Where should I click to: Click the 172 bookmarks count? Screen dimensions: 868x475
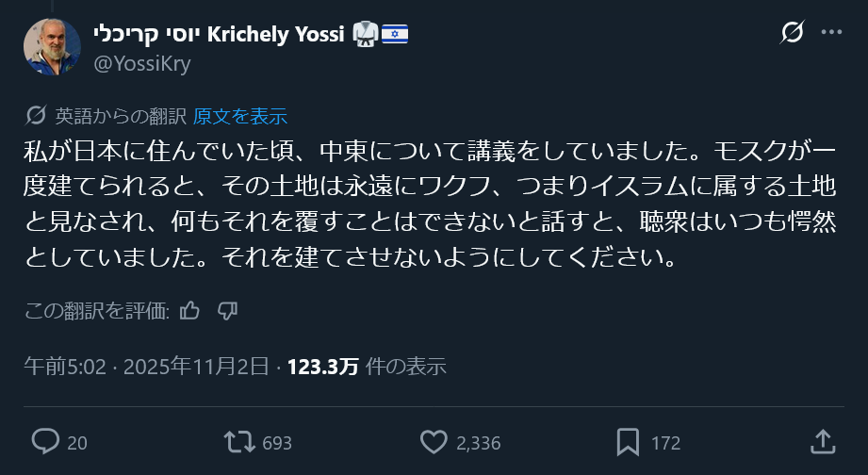pyautogui.click(x=665, y=442)
